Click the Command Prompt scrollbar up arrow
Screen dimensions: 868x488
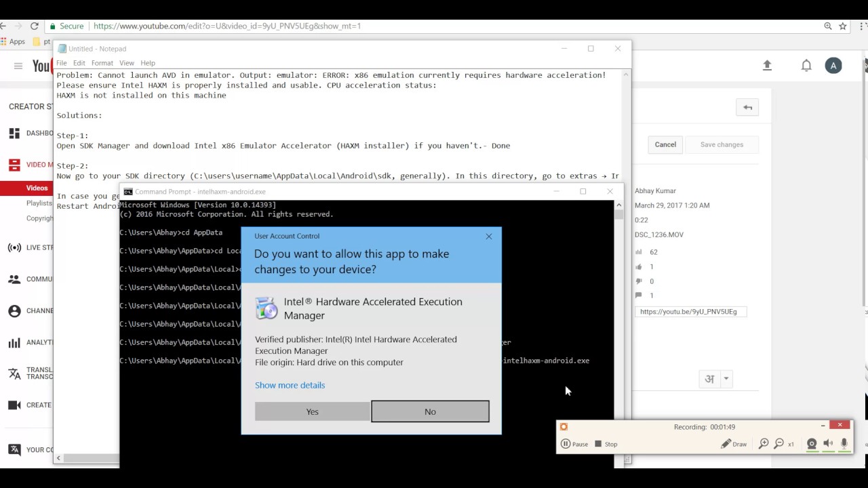(x=618, y=205)
